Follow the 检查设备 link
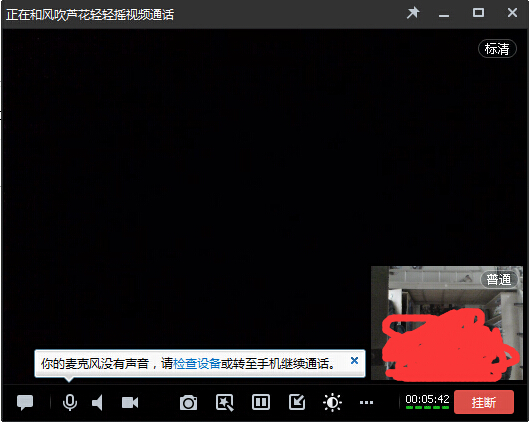Viewport: 529px width, 422px height. tap(197, 364)
